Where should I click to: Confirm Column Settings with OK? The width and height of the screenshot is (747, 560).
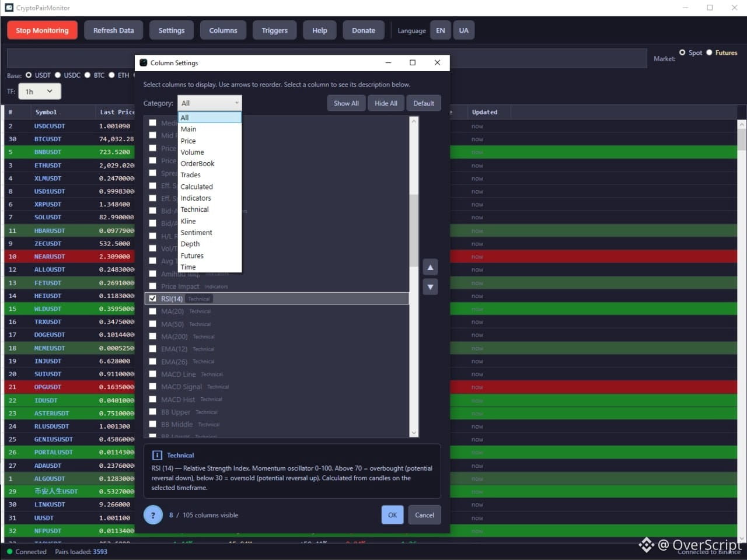point(393,515)
